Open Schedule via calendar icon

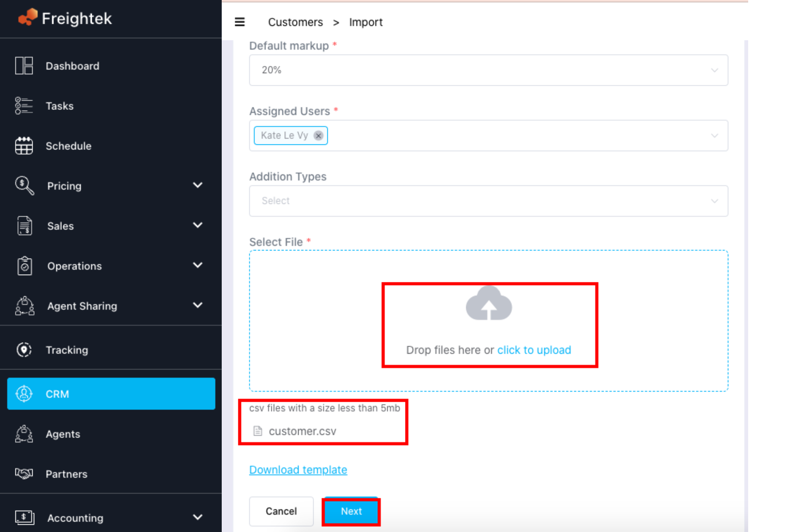click(24, 146)
